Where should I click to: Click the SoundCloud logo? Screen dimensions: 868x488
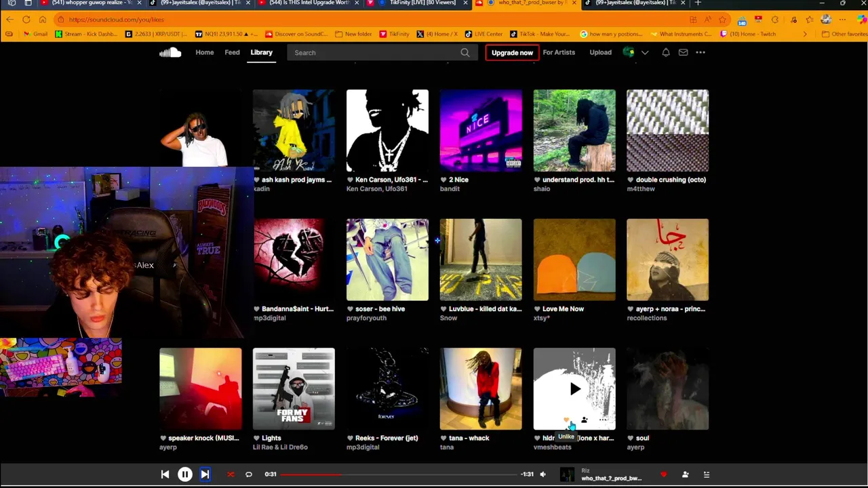point(170,52)
